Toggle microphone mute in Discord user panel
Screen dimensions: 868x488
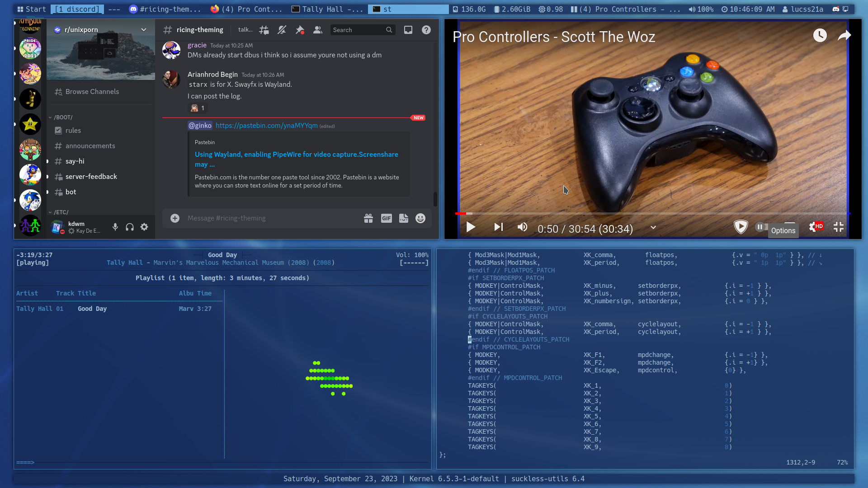pos(115,227)
